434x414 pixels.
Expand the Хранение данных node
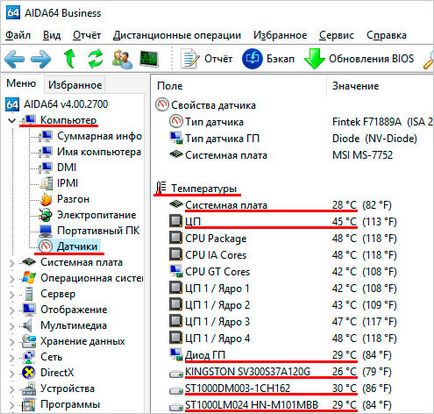pos(12,342)
